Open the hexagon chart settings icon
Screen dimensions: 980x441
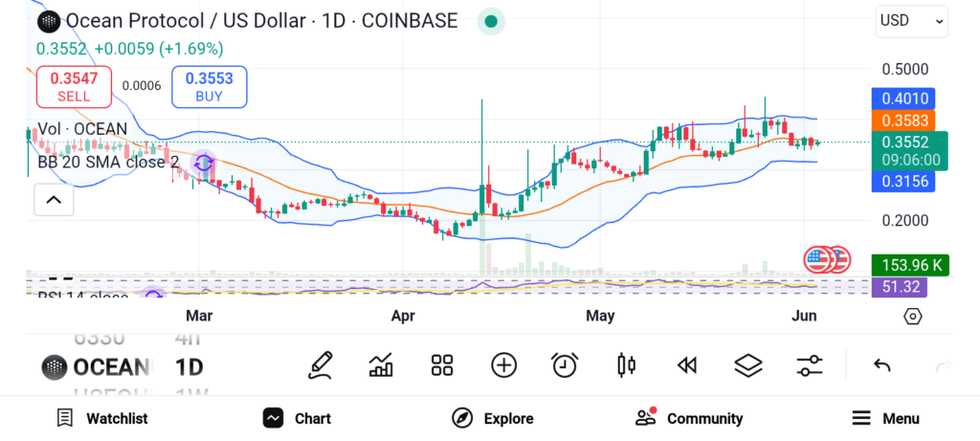tap(912, 317)
